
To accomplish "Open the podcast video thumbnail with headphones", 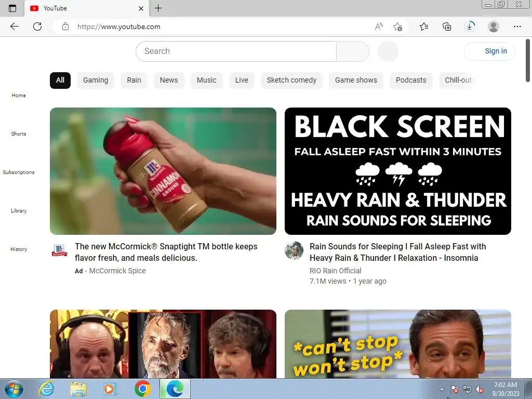I will 163,344.
